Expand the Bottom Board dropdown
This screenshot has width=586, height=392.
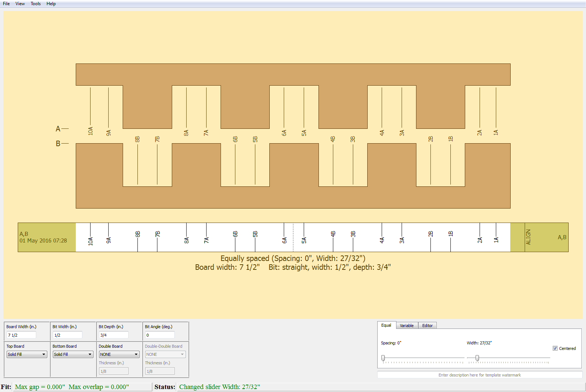pos(73,354)
